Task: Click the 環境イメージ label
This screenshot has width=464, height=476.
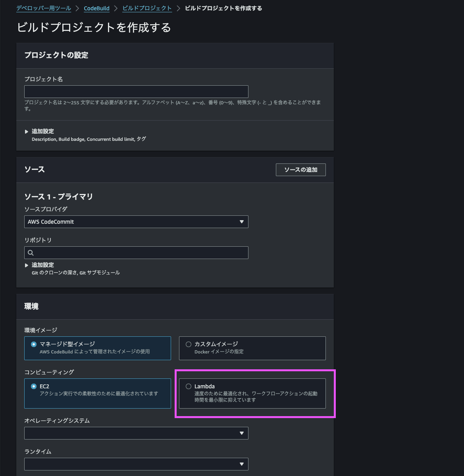Action: (x=41, y=330)
